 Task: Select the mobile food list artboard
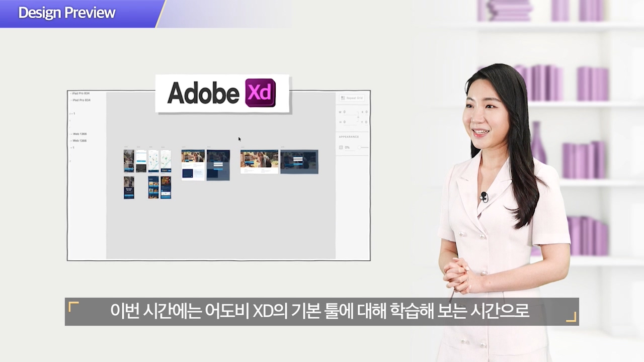pos(153,187)
